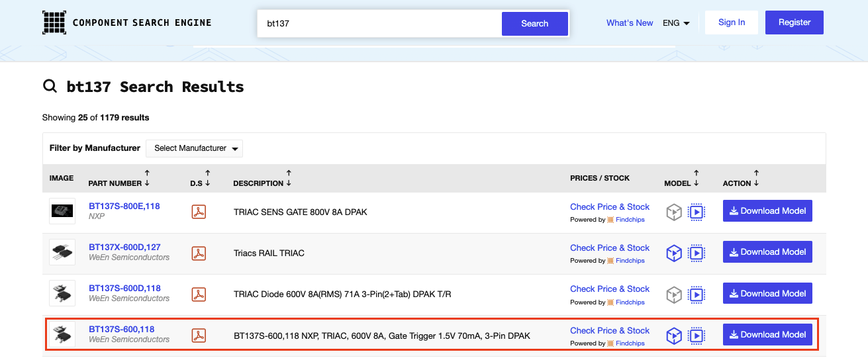
Task: Click description 'Triacs RAIL TRIAC'
Action: [x=269, y=253]
